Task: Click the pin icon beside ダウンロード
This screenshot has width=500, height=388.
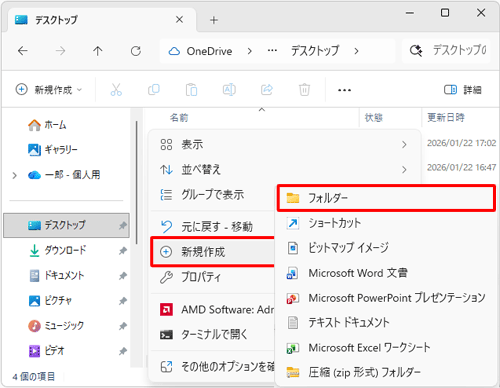Action: point(123,251)
